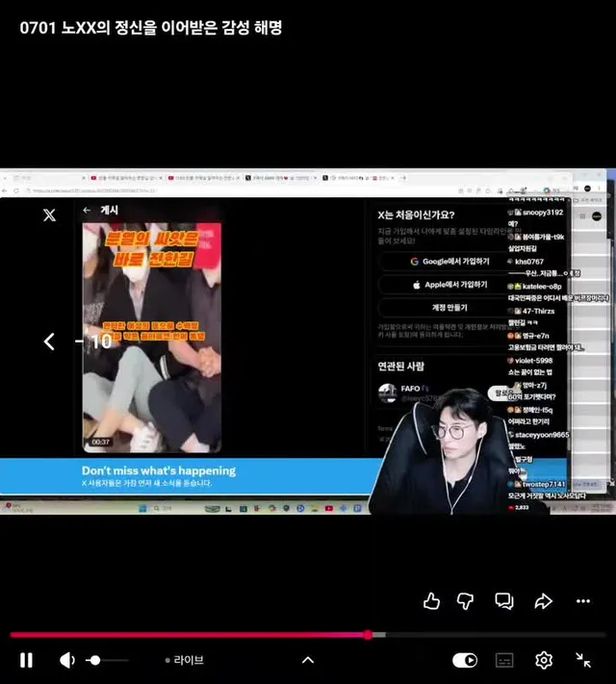Click chat username violet-5998
The image size is (616, 684).
(534, 361)
